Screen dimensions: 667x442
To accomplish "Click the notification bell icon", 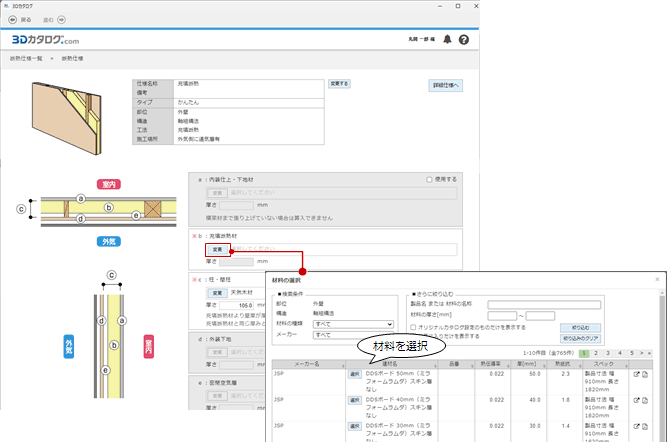I will pos(447,39).
